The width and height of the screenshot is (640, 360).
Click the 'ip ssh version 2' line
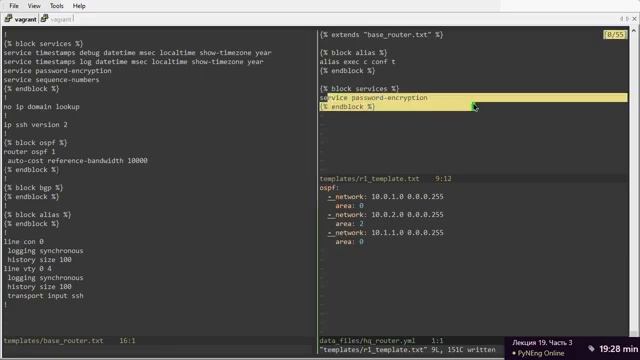[x=36, y=124]
